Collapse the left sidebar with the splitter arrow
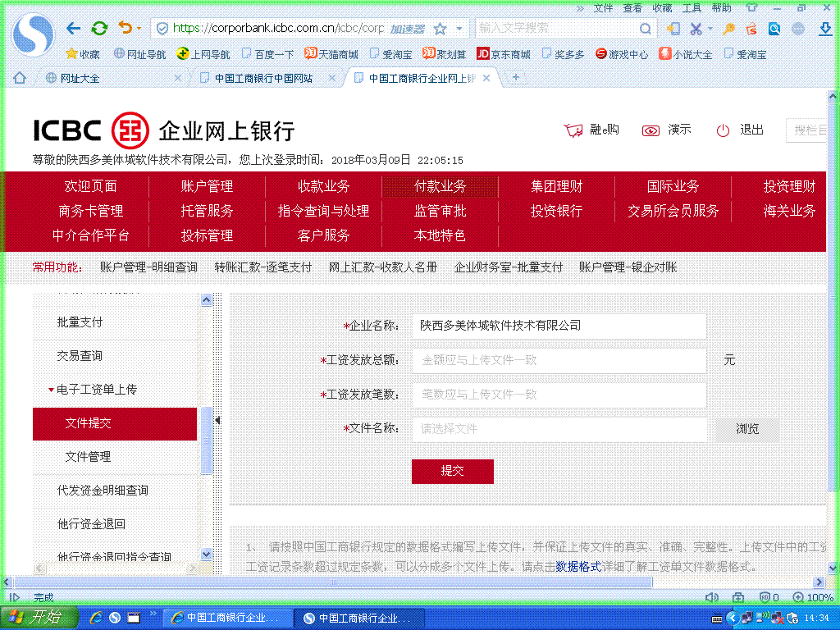The width and height of the screenshot is (840, 630). pyautogui.click(x=217, y=421)
